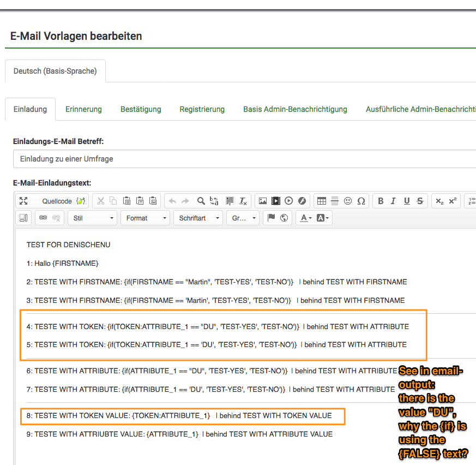Screen dimensions: 476x465
Task: Insert a table into the email text
Action: coord(322,201)
